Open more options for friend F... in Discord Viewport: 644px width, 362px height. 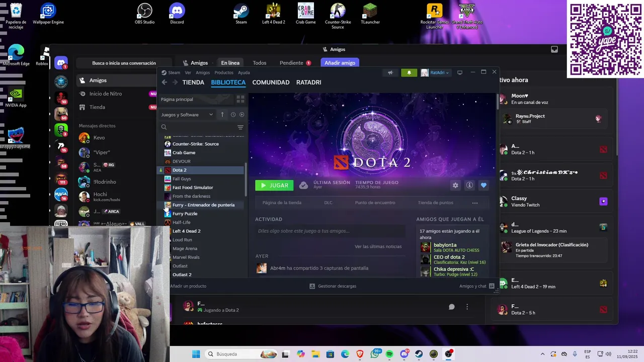pos(467,307)
